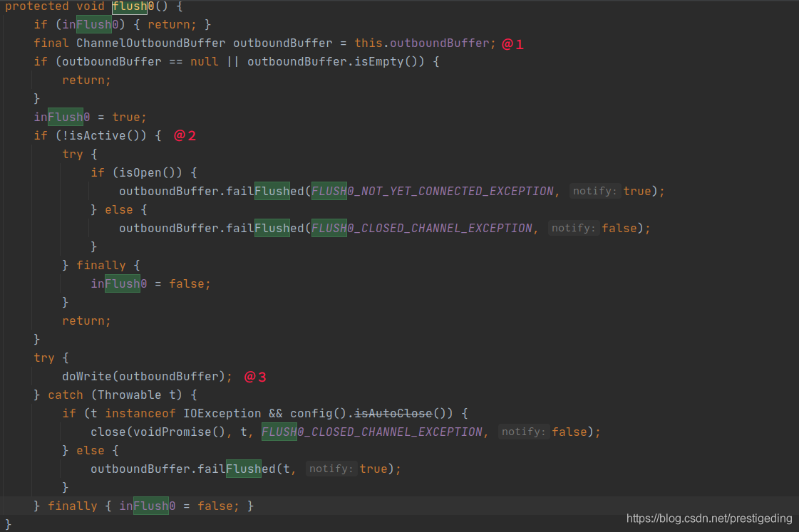Click FLUSH0_CLOSED_CHANNEL_EXCEPTION in the close() call
This screenshot has width=799, height=532.
(371, 432)
